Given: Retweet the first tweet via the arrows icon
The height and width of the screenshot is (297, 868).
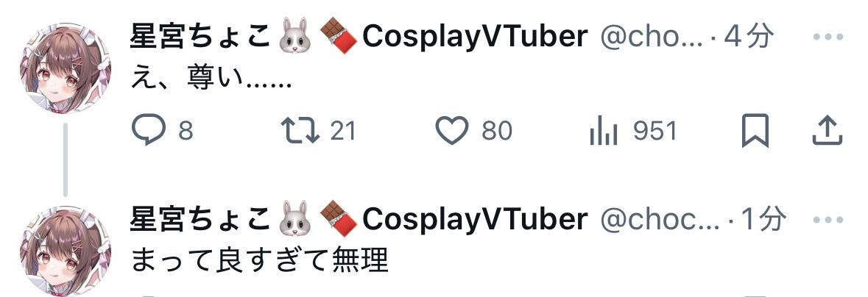Looking at the screenshot, I should 300,131.
